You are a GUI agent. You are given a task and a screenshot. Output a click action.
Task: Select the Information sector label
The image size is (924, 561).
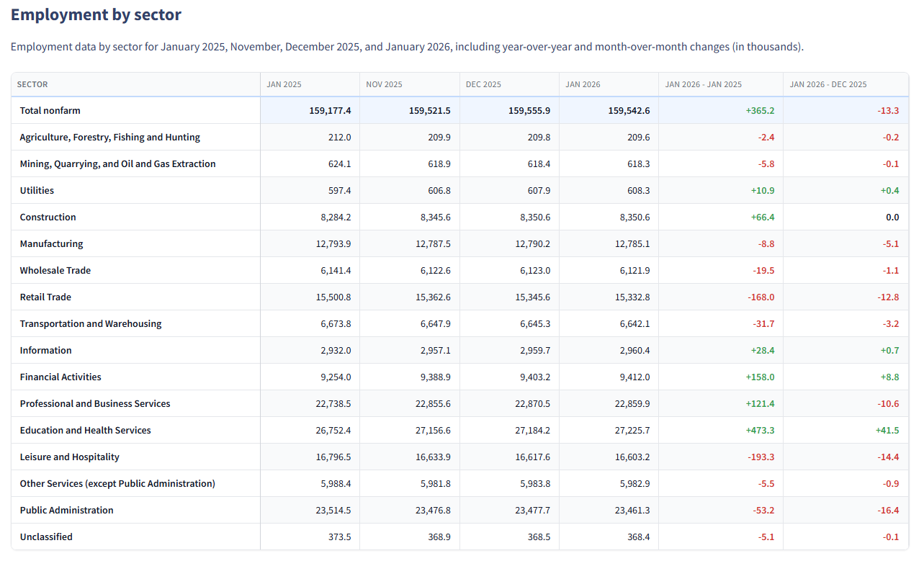point(45,351)
